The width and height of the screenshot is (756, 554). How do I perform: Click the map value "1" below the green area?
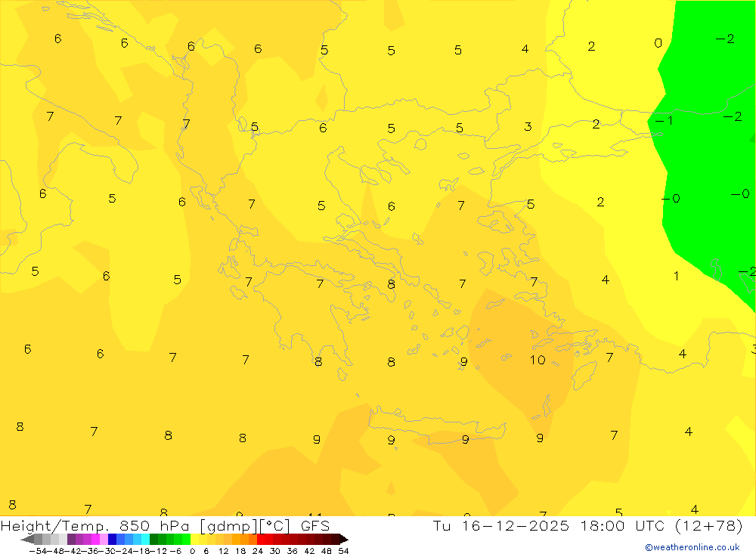(x=677, y=276)
